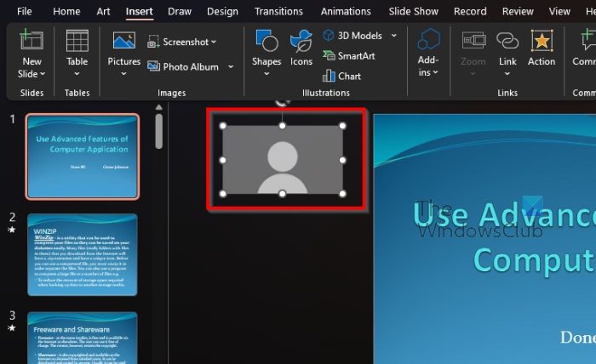Image resolution: width=596 pixels, height=364 pixels.
Task: Click the Table grid icon
Action: point(77,40)
